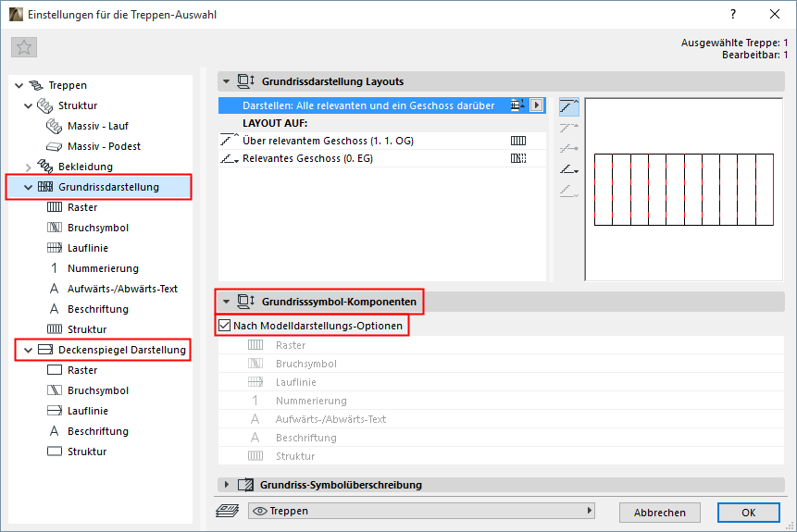The width and height of the screenshot is (797, 532).
Task: Open the Darstellen row popup arrow
Action: pyautogui.click(x=536, y=105)
